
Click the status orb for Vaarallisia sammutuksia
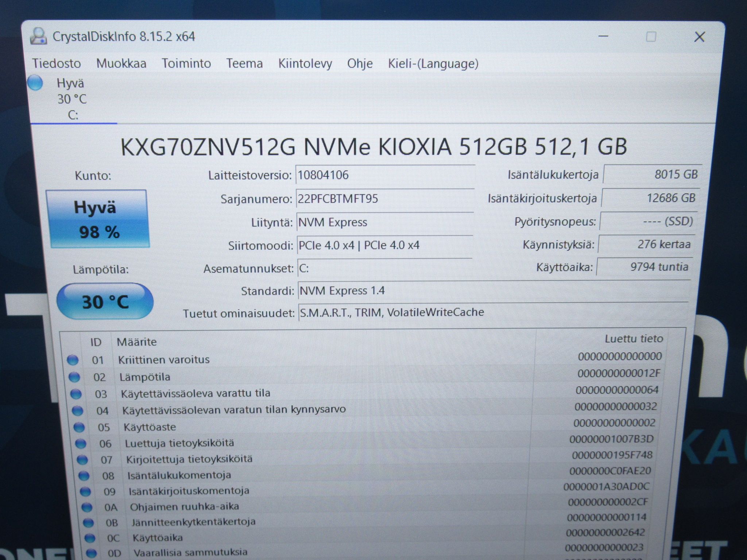click(x=91, y=553)
